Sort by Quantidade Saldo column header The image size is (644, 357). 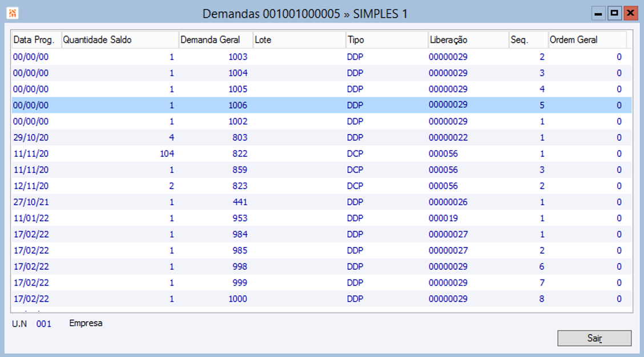pos(120,40)
